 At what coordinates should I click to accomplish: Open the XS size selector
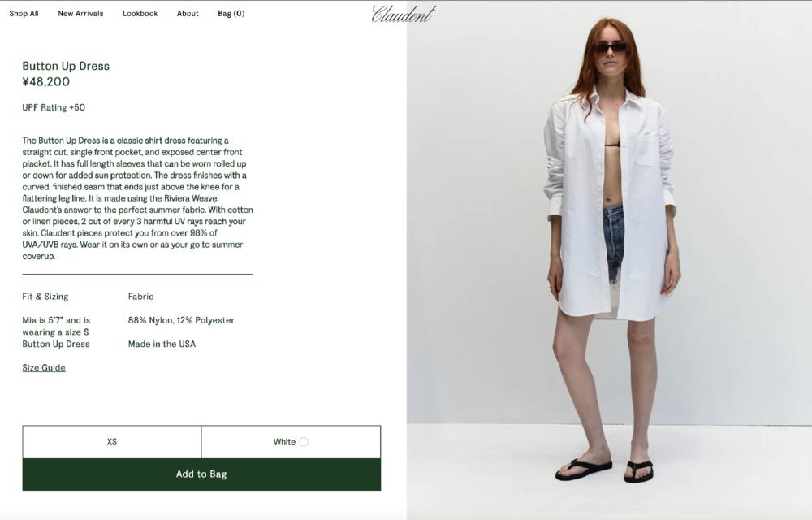(x=112, y=442)
